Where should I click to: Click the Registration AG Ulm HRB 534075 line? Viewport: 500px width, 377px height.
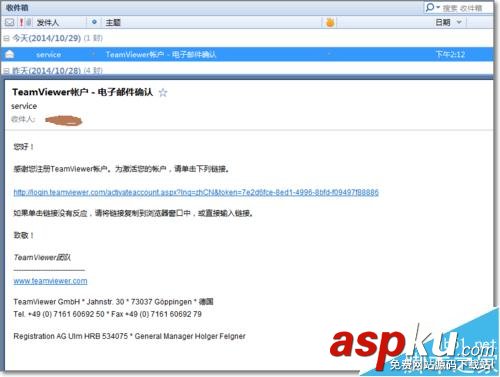point(129,336)
